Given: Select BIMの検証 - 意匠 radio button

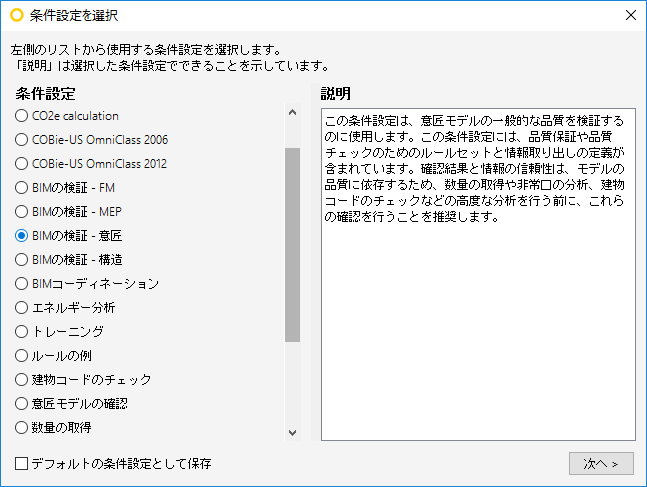Looking at the screenshot, I should click(21, 236).
